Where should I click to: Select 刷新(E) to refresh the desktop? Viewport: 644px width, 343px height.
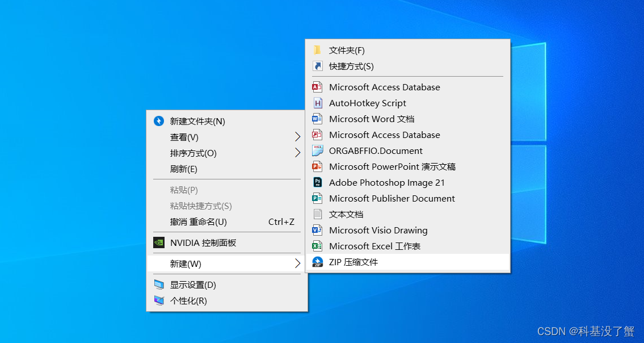tap(227, 169)
